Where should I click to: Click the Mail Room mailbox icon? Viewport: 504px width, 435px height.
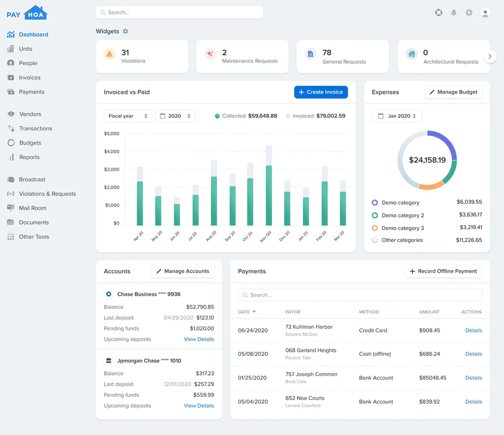click(x=11, y=208)
